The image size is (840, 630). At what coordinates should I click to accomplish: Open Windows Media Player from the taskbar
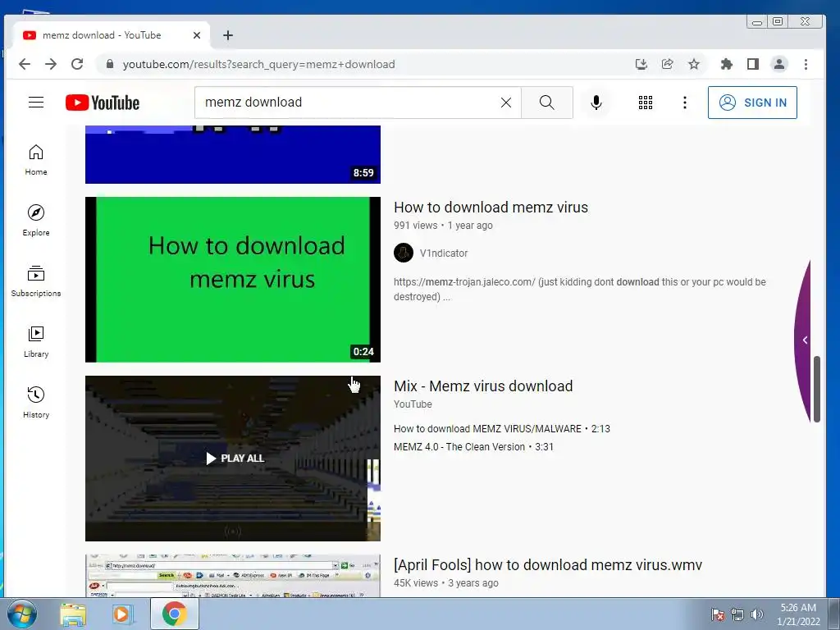[123, 614]
